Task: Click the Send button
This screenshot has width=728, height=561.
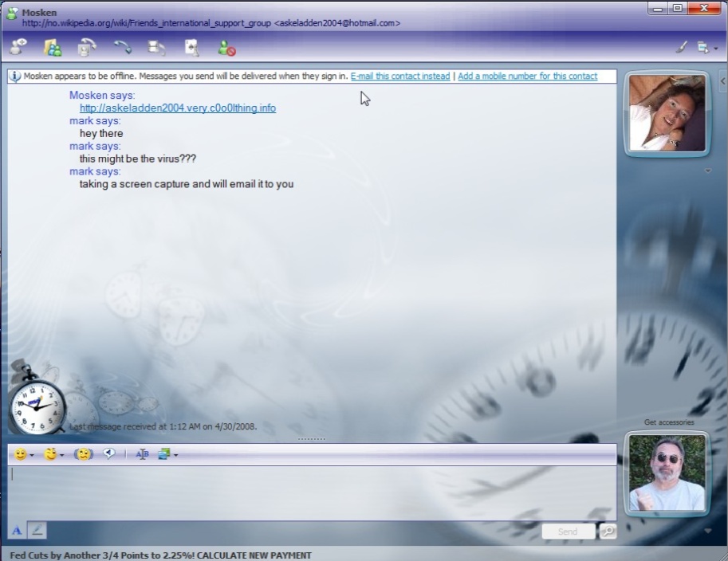Action: [x=568, y=532]
